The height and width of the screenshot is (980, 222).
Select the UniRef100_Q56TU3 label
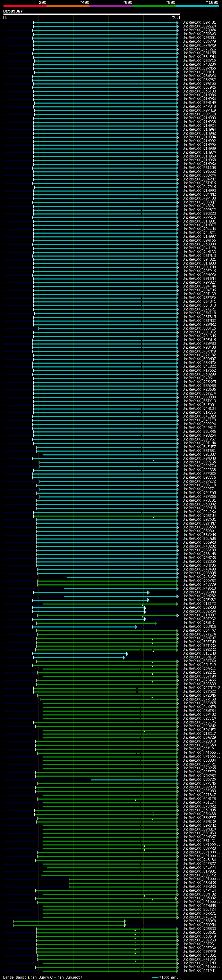click(x=199, y=91)
